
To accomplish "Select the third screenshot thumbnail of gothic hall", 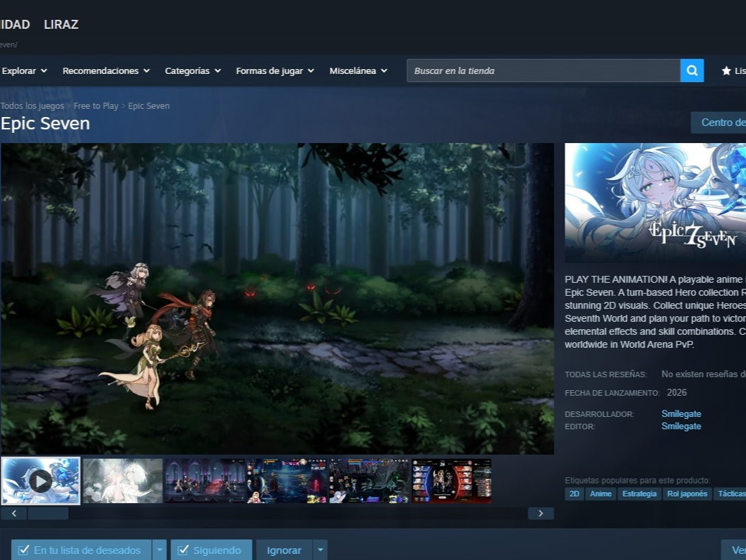I will 205,481.
